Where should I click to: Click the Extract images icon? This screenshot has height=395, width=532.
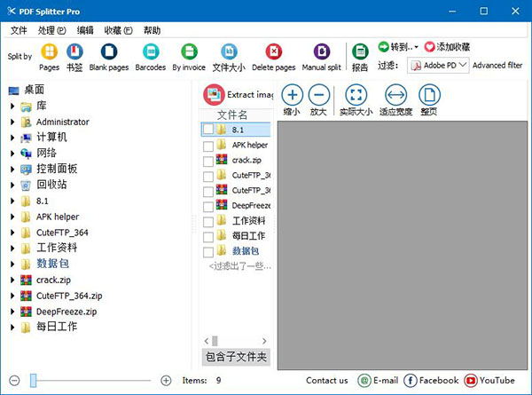(214, 95)
